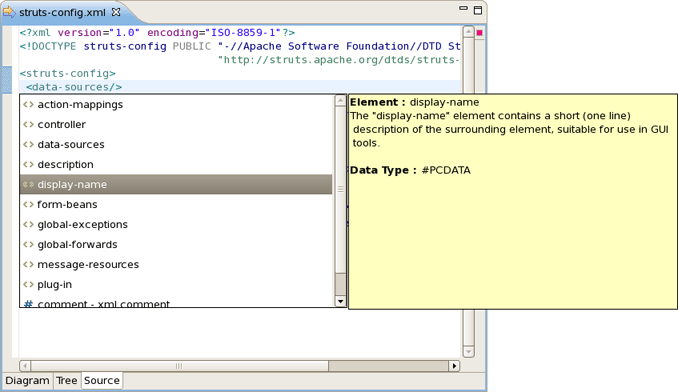Click the suggestion list scrollbar thumb
Viewport: 678px width, 392px height.
[340, 189]
